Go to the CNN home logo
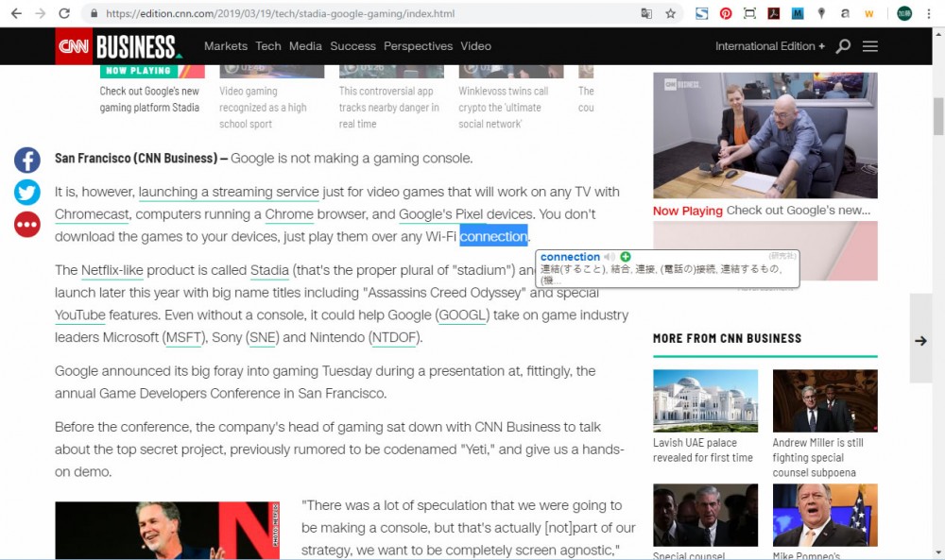This screenshot has width=945, height=560. [74, 45]
